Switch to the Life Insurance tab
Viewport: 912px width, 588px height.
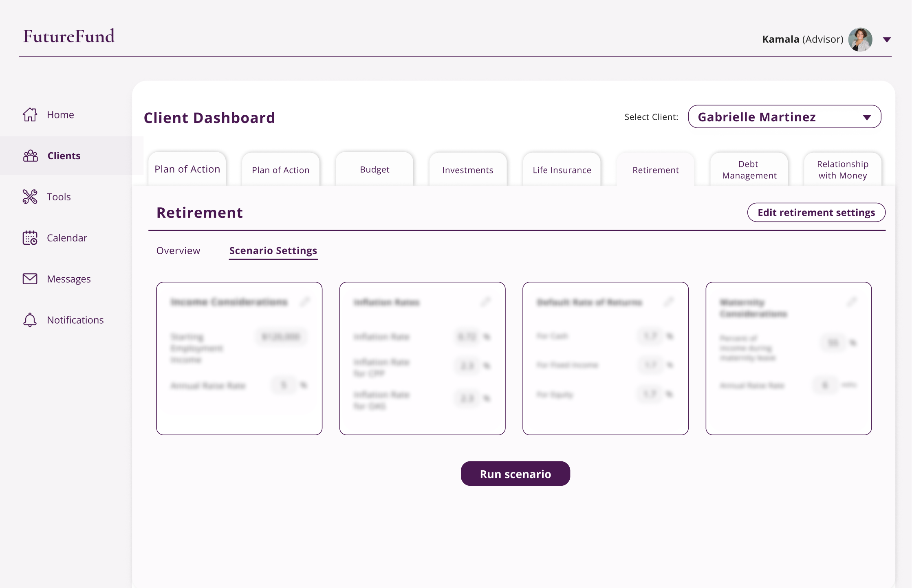click(562, 170)
